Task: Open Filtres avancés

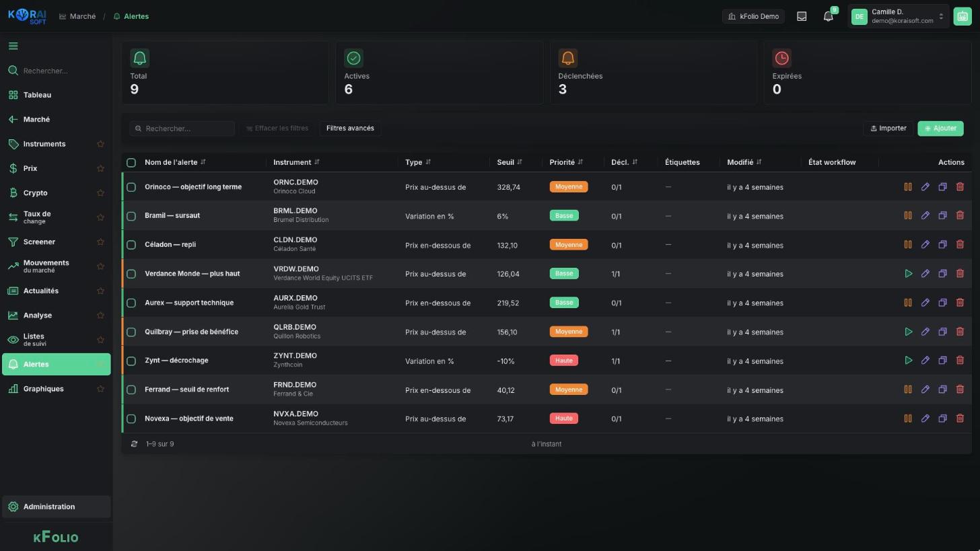Action: pos(350,128)
